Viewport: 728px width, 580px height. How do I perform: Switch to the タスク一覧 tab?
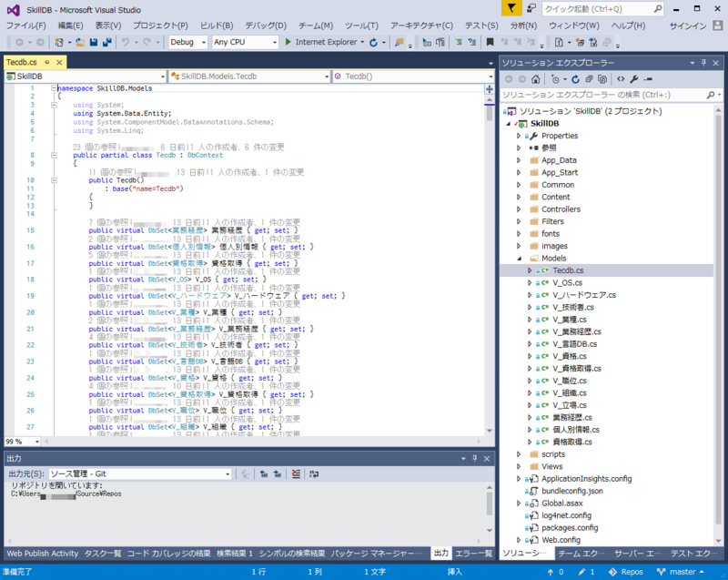coord(103,553)
